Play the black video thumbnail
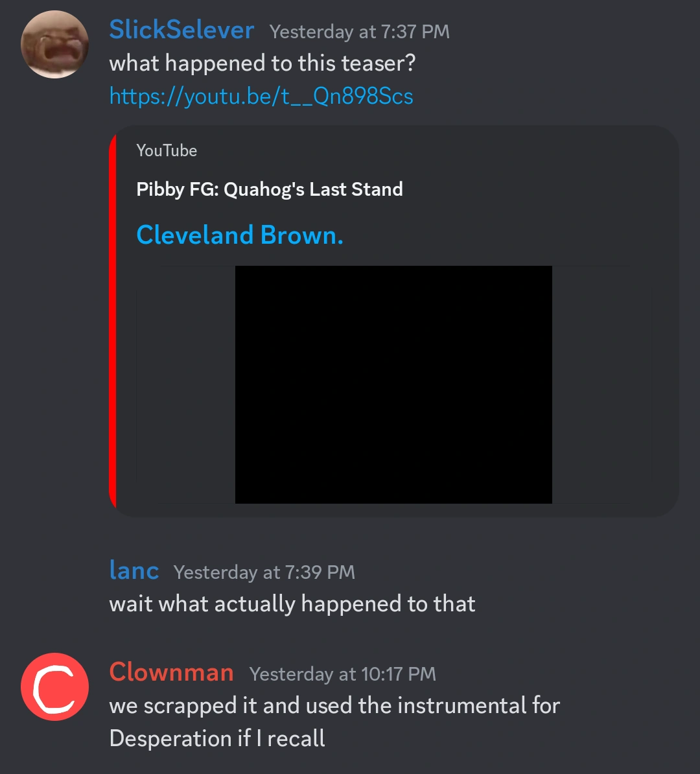700x774 pixels. click(x=393, y=384)
